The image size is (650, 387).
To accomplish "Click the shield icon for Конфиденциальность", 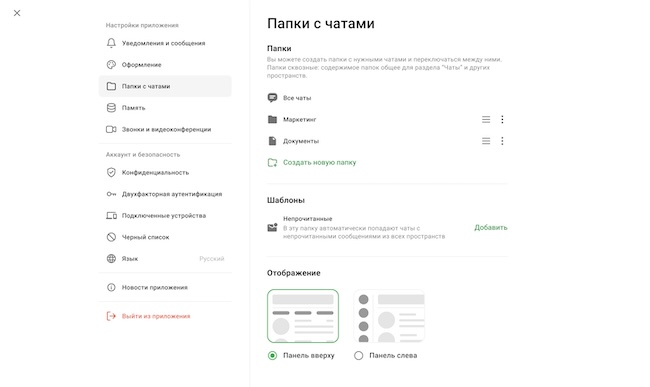I will tap(111, 172).
